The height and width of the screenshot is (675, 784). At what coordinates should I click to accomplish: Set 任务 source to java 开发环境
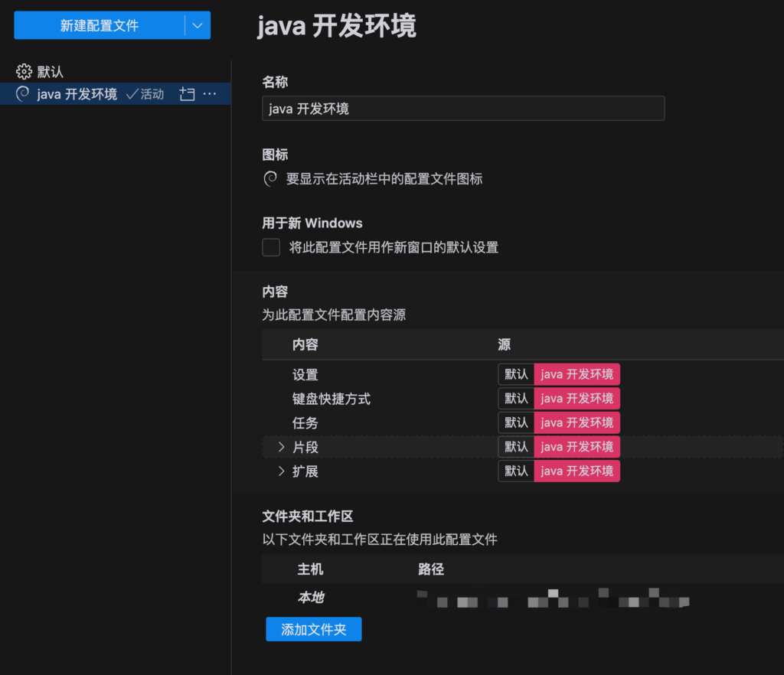pyautogui.click(x=577, y=422)
